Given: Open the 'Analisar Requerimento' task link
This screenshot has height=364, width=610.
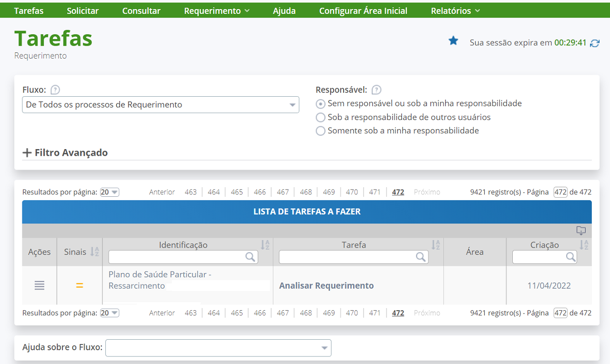Looking at the screenshot, I should pyautogui.click(x=326, y=286).
